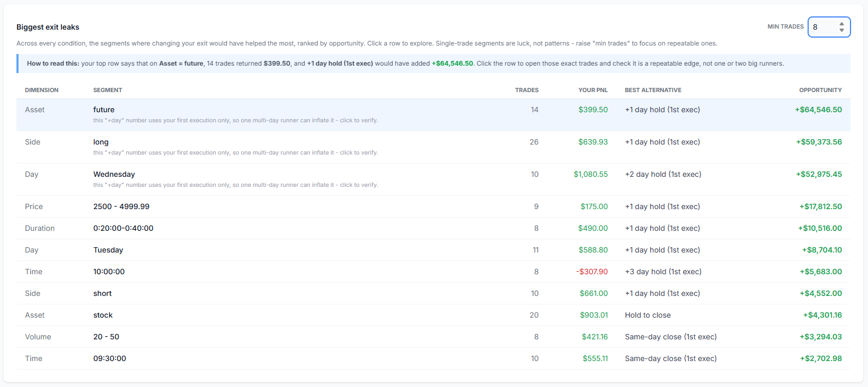Click the BEST ALTERNATIVE column header
868x387 pixels.
click(x=653, y=90)
